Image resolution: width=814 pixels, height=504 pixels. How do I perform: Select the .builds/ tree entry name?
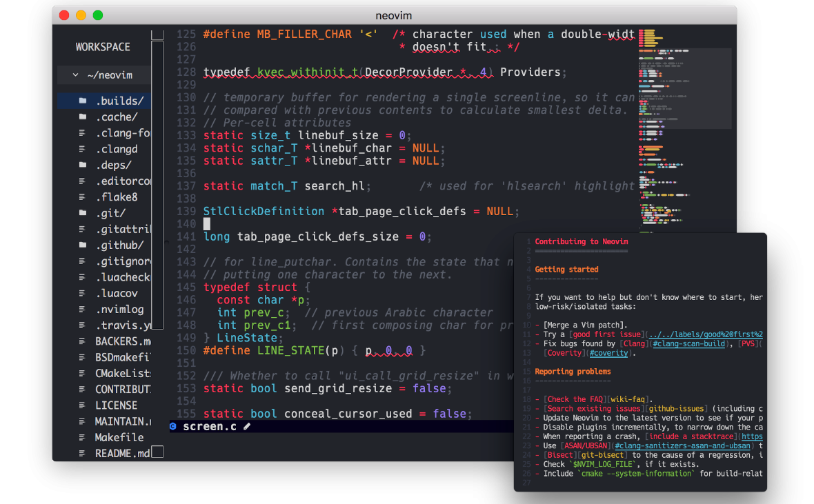tap(119, 101)
